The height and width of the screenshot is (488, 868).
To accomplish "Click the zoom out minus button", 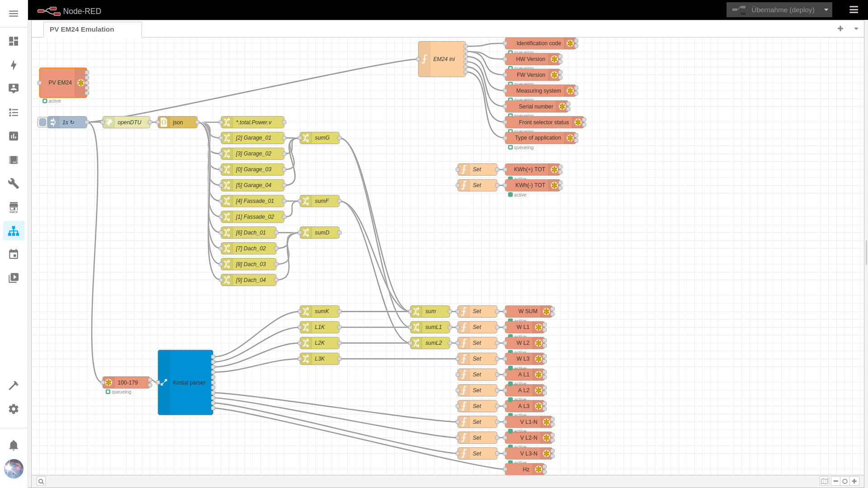I will pyautogui.click(x=835, y=482).
